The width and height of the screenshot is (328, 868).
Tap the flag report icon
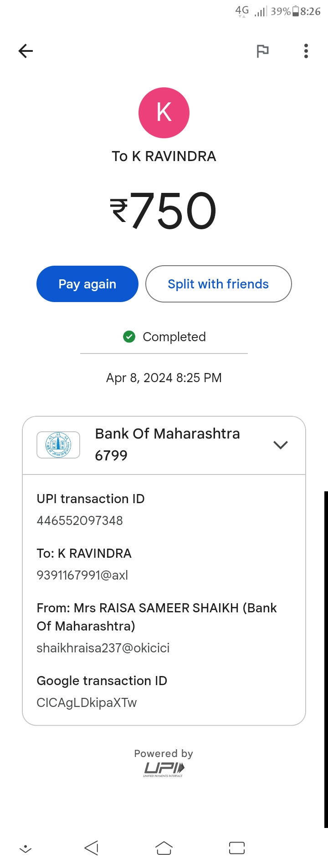tap(262, 51)
